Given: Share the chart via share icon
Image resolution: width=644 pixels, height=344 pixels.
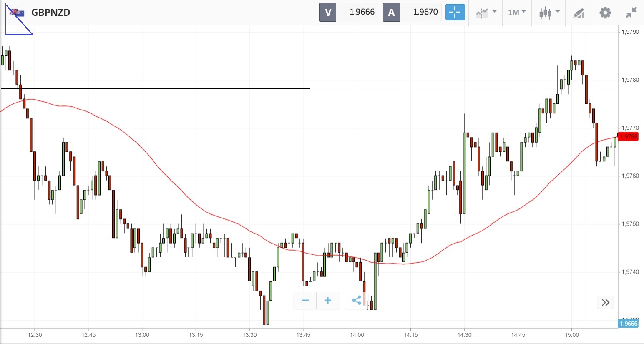Looking at the screenshot, I should click(x=357, y=301).
